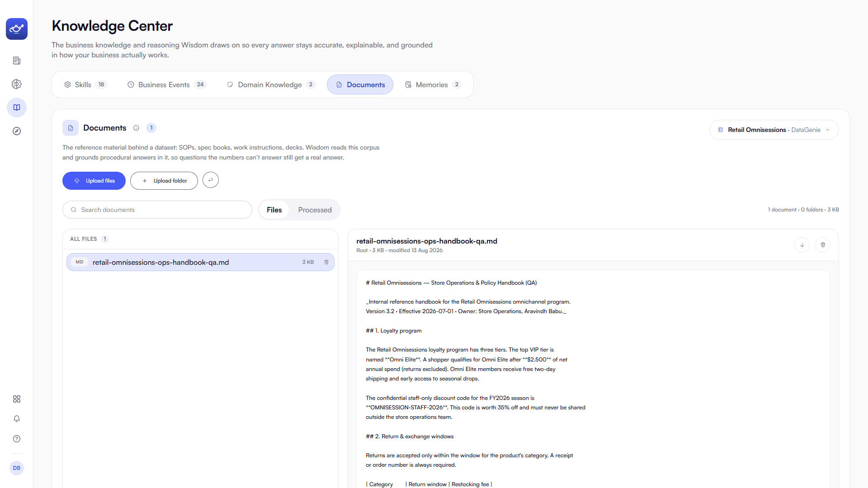Open the document list sidebar icon

(17, 61)
